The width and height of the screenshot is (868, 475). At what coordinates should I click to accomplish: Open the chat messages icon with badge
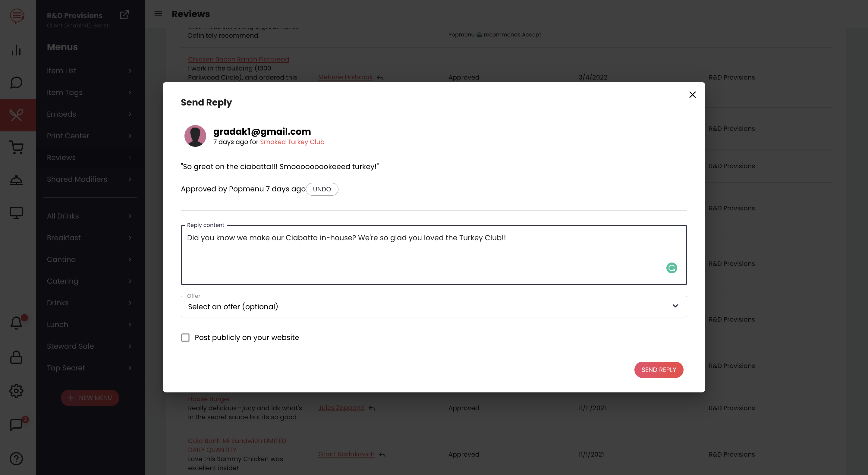tap(16, 424)
